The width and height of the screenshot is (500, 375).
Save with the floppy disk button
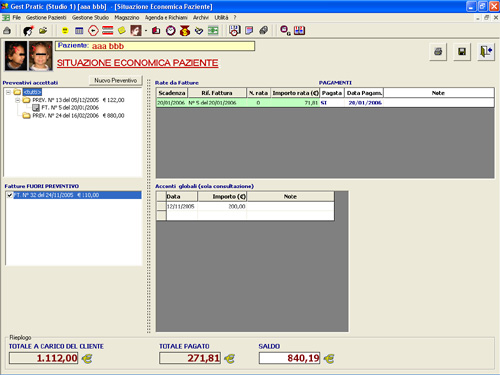(462, 52)
